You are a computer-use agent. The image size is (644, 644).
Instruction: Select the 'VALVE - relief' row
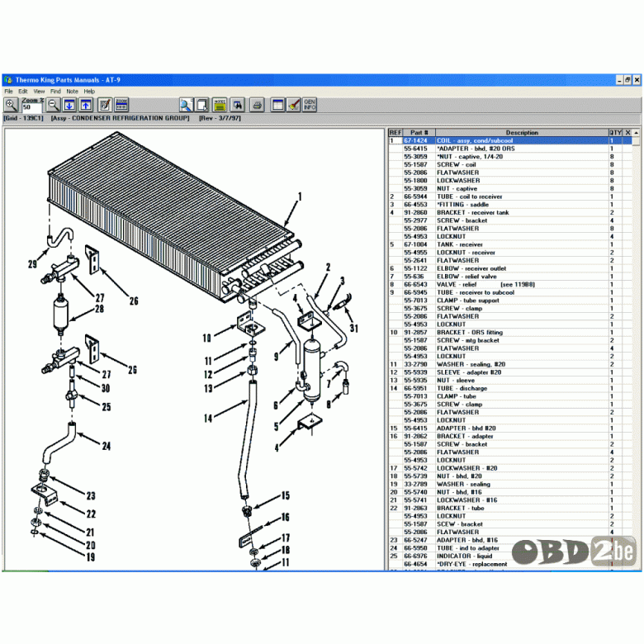click(x=510, y=285)
